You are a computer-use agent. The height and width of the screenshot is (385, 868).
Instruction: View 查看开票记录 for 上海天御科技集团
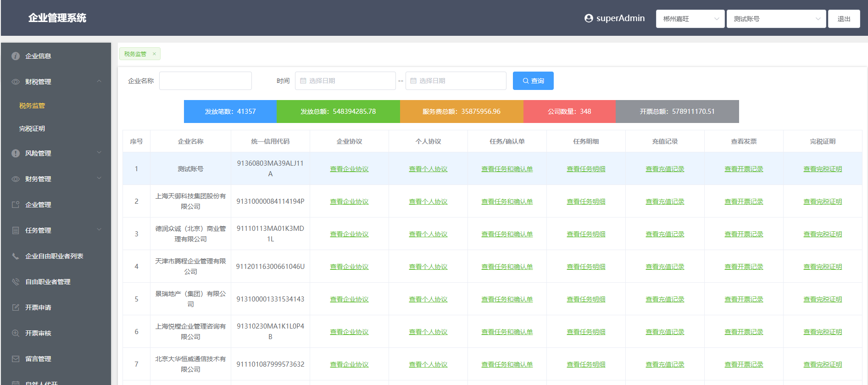click(x=744, y=201)
